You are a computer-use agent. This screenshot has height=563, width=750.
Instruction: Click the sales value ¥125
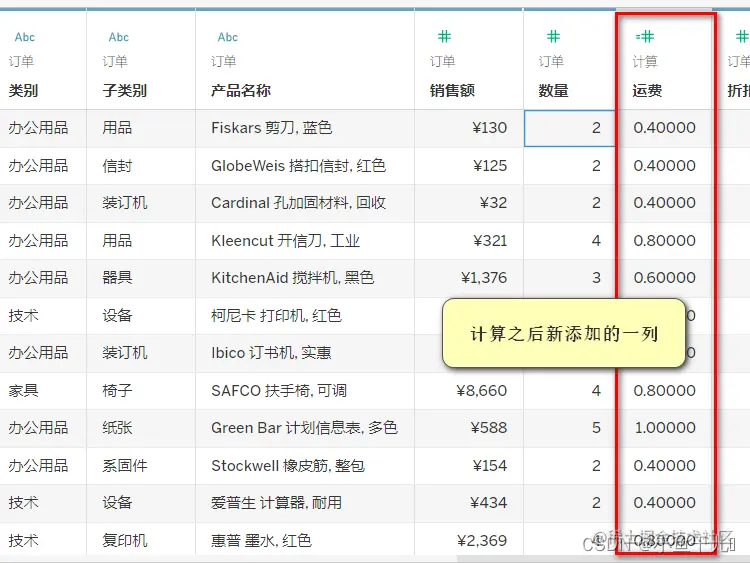tap(490, 166)
